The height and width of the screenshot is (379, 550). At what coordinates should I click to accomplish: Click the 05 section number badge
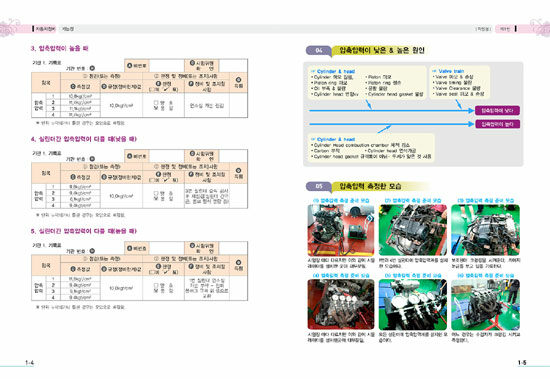pyautogui.click(x=318, y=186)
